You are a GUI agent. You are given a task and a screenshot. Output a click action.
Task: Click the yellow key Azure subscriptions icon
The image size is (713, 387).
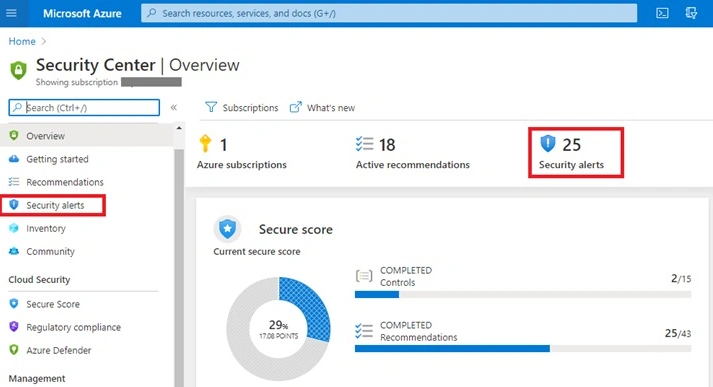coord(205,144)
